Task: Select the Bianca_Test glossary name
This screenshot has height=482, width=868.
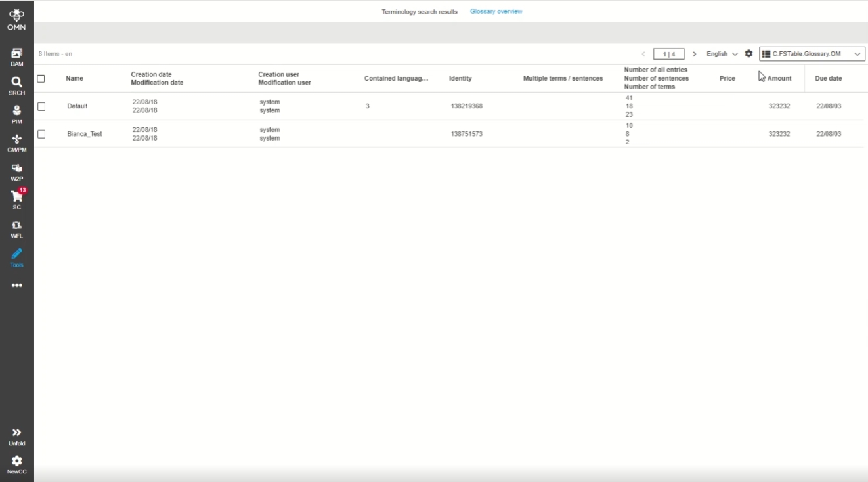Action: 85,134
